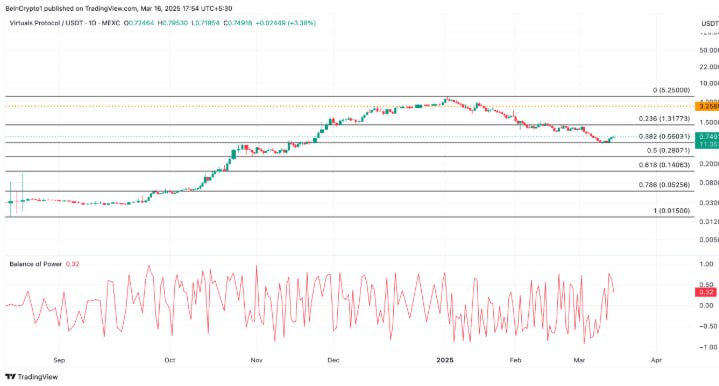Click the Fib label 0 (5.25000)
The width and height of the screenshot is (719, 386).
[671, 90]
